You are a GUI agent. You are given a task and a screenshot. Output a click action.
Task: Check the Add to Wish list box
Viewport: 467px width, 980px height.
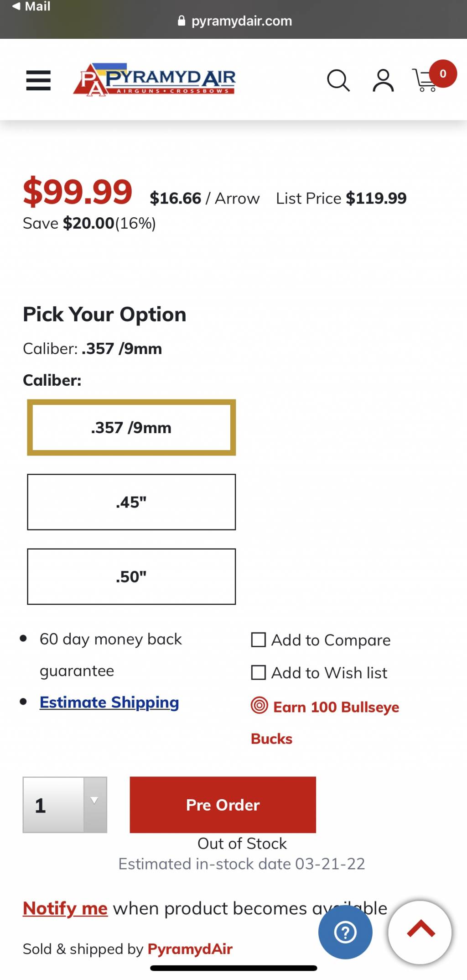[x=259, y=672]
